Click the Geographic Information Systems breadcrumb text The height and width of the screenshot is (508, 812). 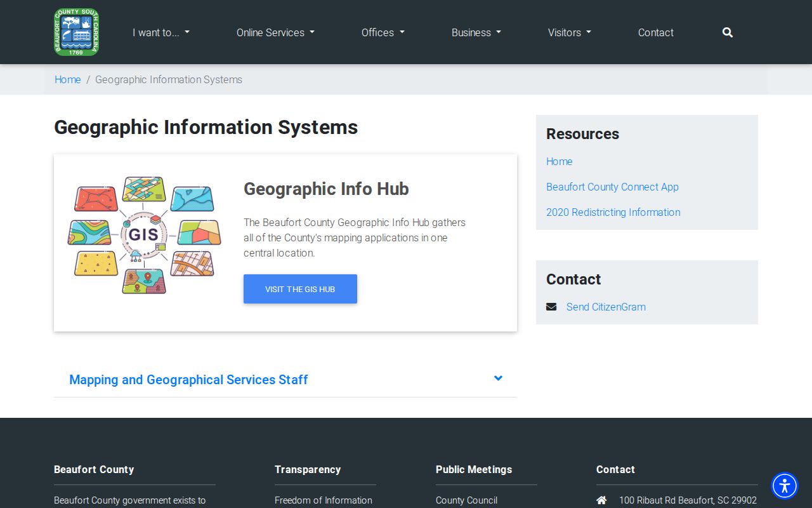point(169,79)
